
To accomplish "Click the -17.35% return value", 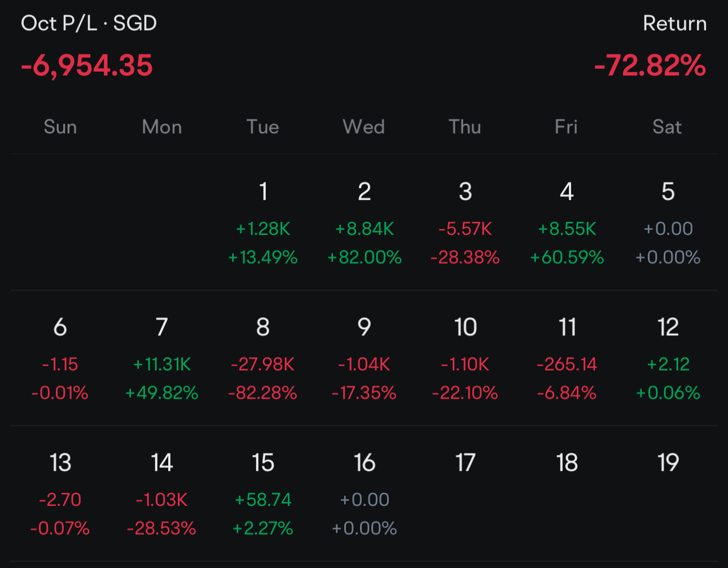I will 365,393.
